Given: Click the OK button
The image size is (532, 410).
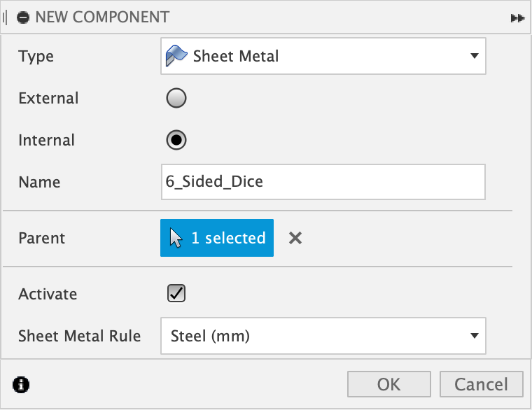Looking at the screenshot, I should tap(388, 384).
